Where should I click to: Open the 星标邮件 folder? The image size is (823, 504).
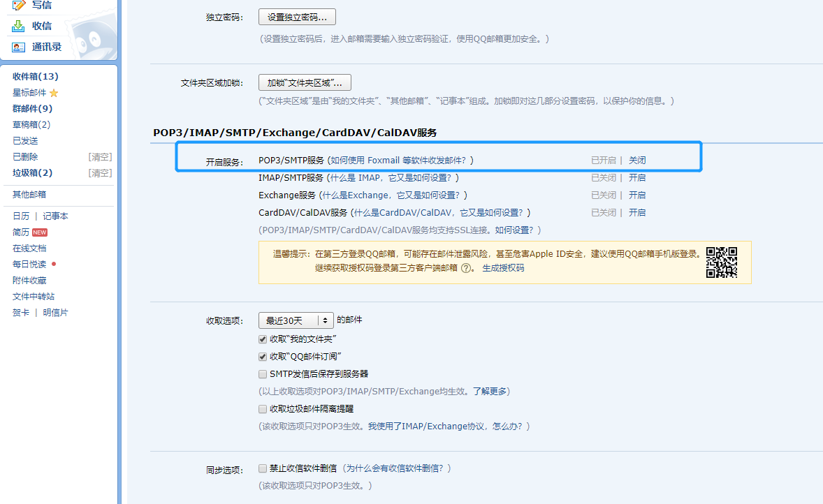pyautogui.click(x=29, y=93)
